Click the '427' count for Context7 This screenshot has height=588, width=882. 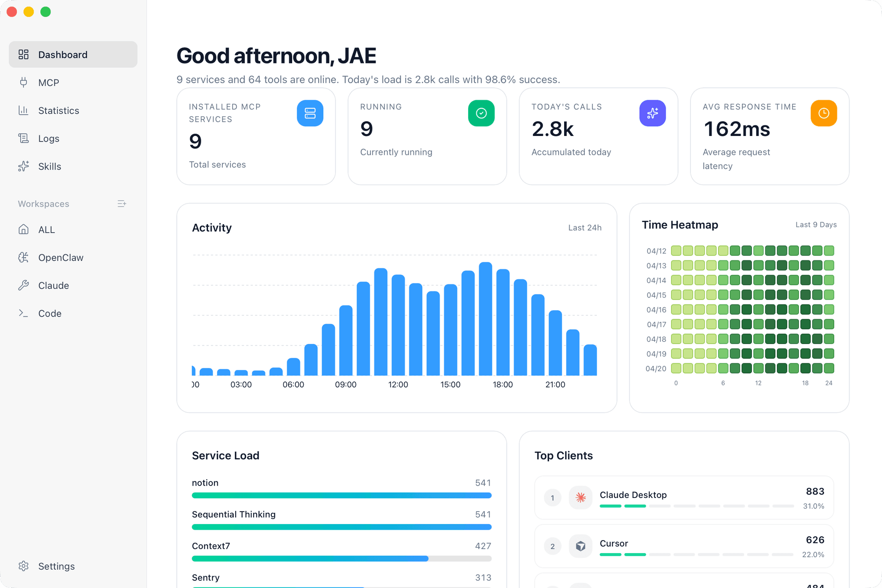(x=483, y=546)
